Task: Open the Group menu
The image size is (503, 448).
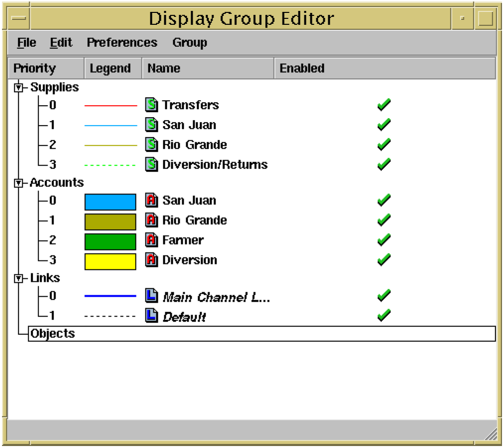Action: (x=190, y=43)
